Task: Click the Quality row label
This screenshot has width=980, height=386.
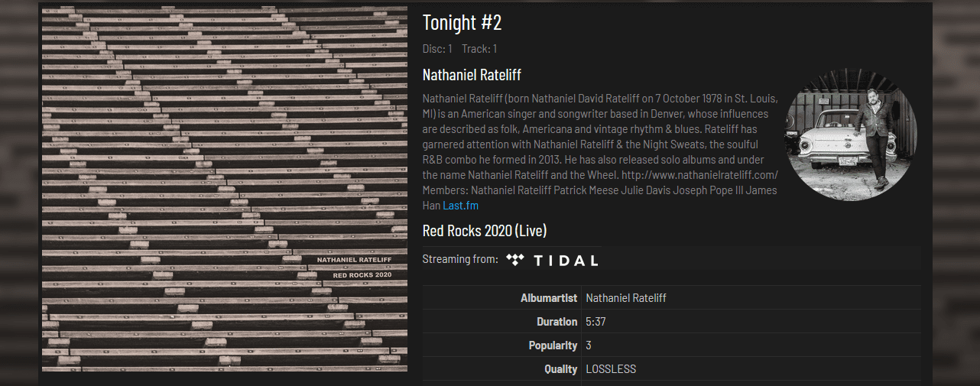Action: (560, 369)
